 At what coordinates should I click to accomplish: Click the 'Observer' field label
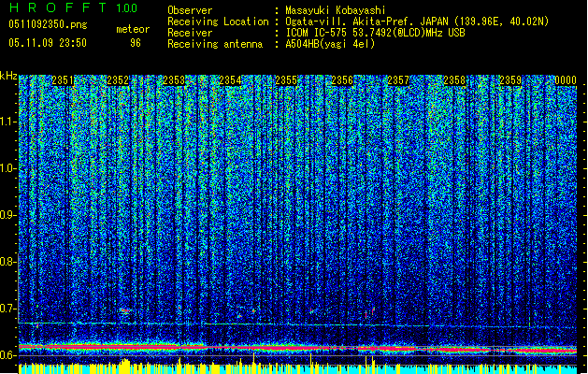(x=190, y=10)
